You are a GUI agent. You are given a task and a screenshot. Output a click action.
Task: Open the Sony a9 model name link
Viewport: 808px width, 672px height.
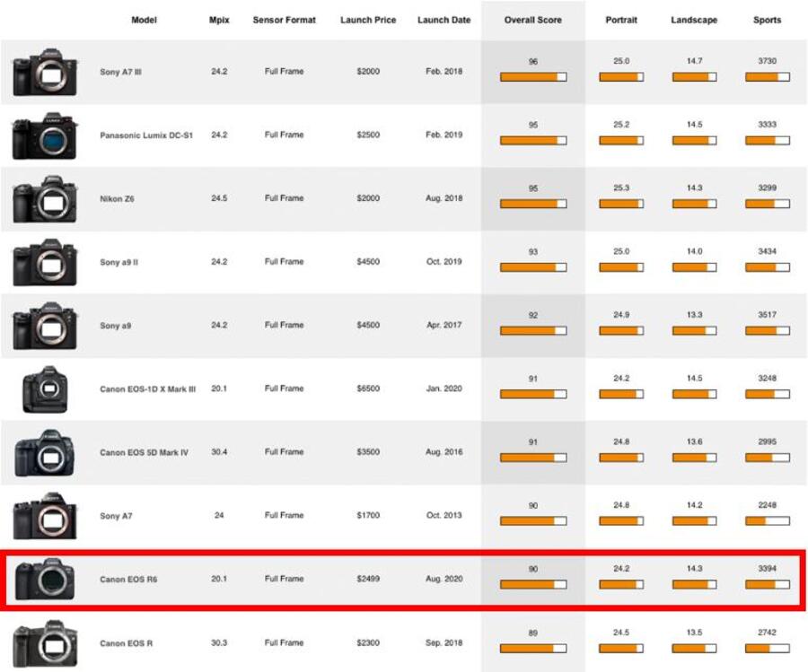[x=116, y=326]
